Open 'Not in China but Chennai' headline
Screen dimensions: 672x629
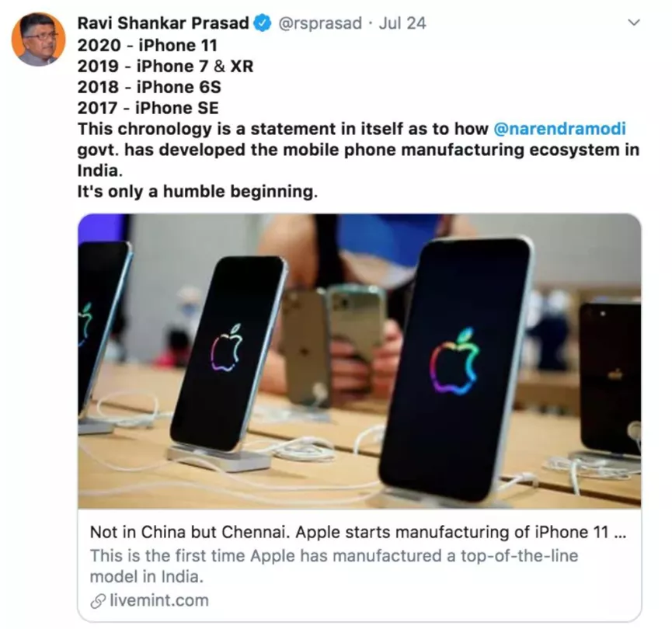pos(358,532)
